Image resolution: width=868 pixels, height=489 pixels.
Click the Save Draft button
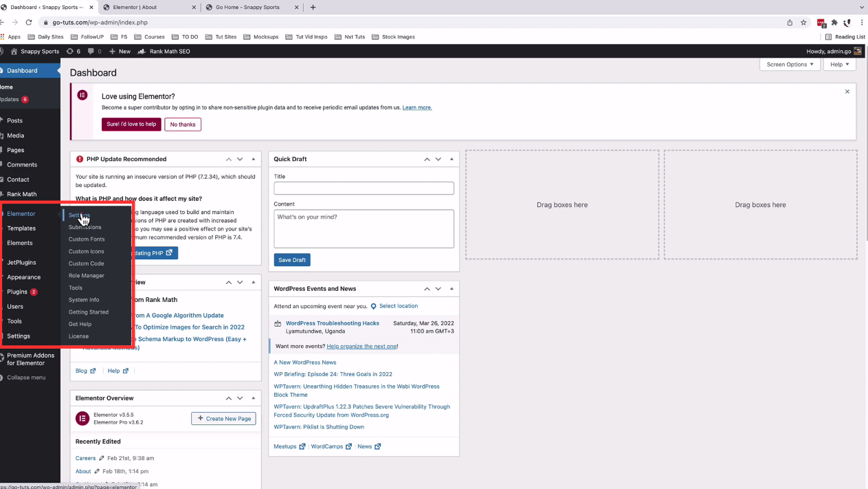pyautogui.click(x=292, y=260)
